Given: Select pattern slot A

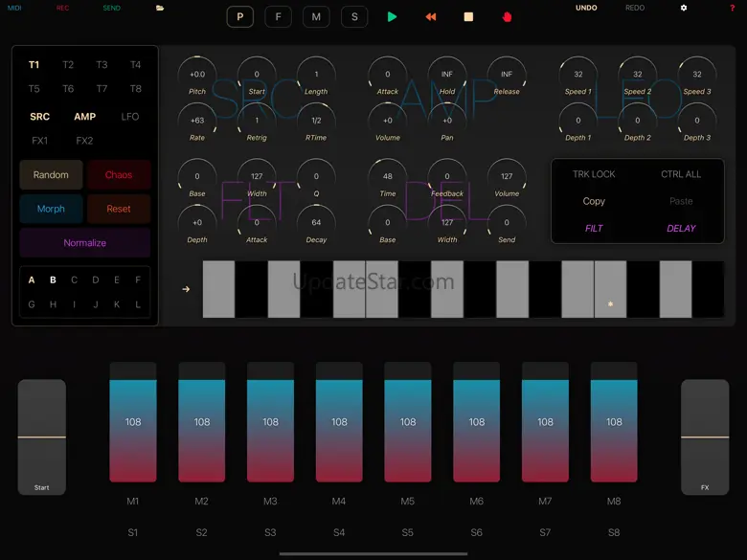Looking at the screenshot, I should (x=32, y=280).
